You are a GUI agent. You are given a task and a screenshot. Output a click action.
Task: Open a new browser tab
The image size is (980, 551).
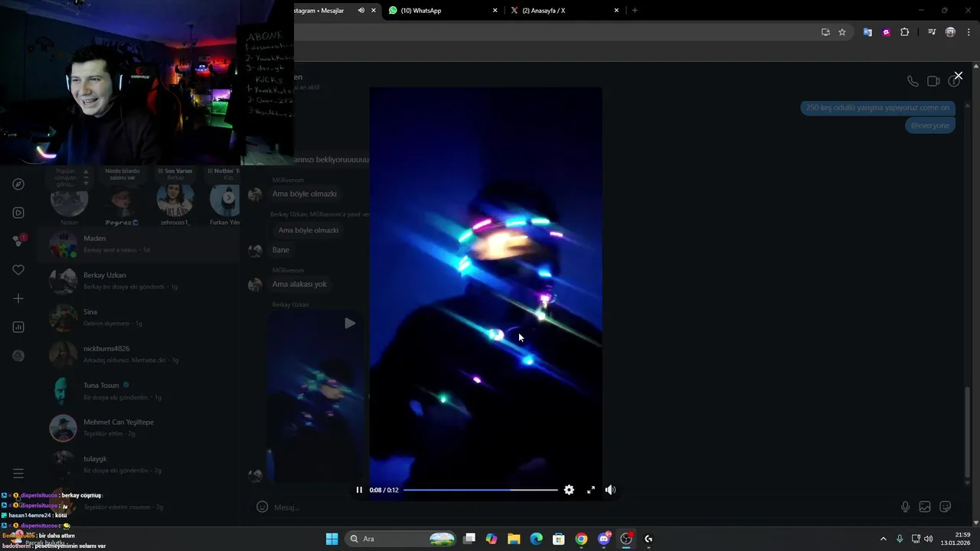click(x=635, y=10)
